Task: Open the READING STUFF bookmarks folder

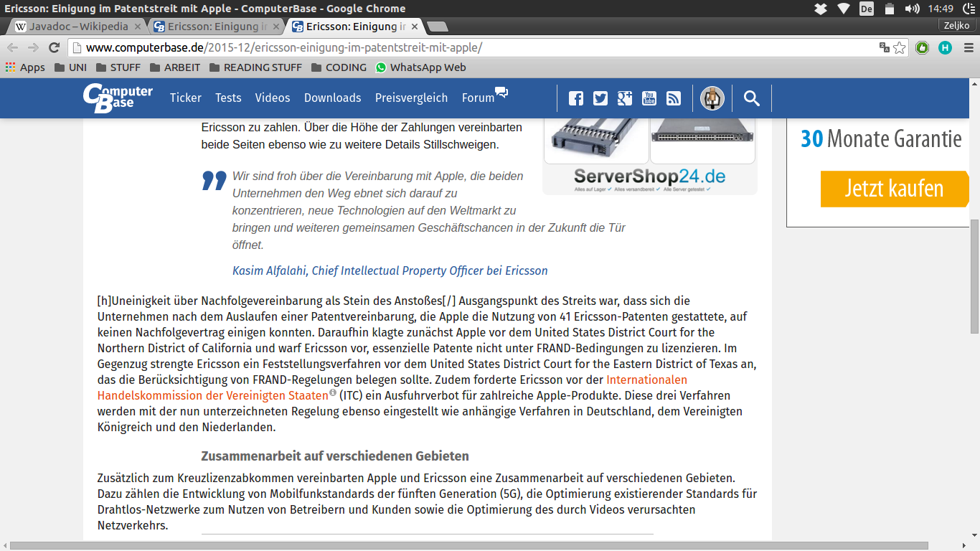Action: click(x=255, y=67)
